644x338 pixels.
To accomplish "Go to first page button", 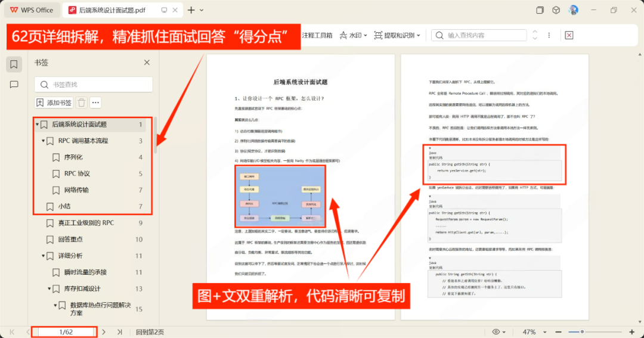I will click(x=12, y=332).
